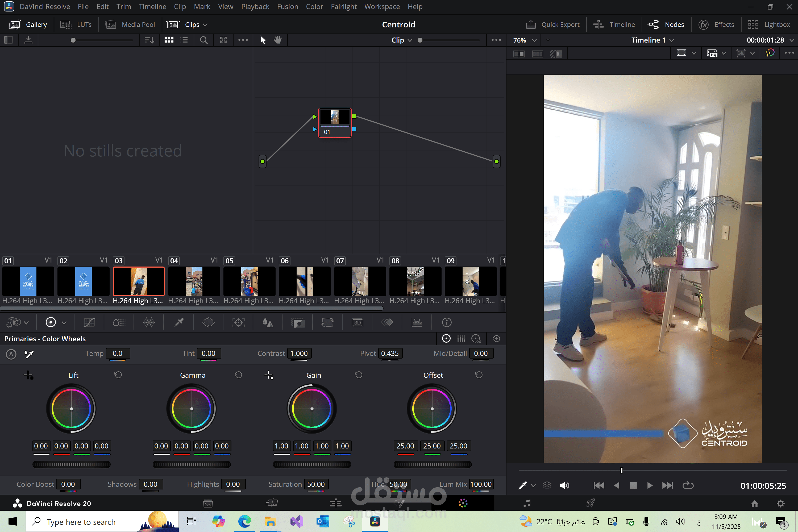Open the Tracker palette icon
Screen dimensions: 798x532
pos(239,322)
